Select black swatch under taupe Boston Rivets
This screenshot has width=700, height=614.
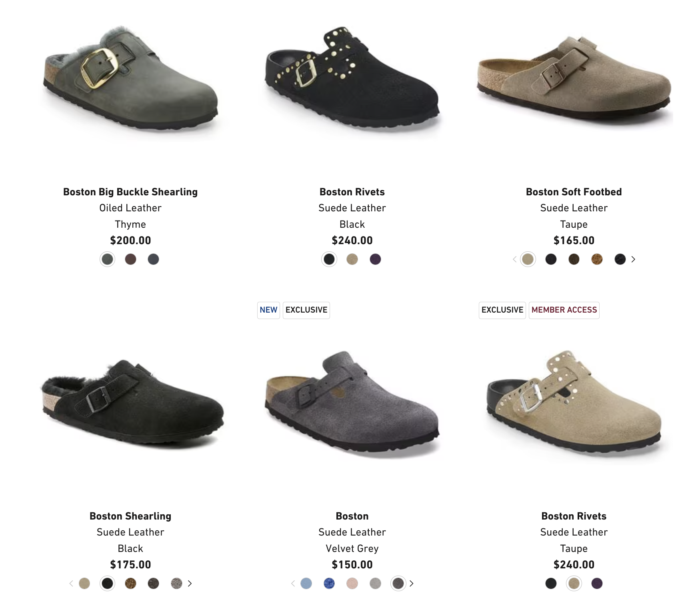551,584
